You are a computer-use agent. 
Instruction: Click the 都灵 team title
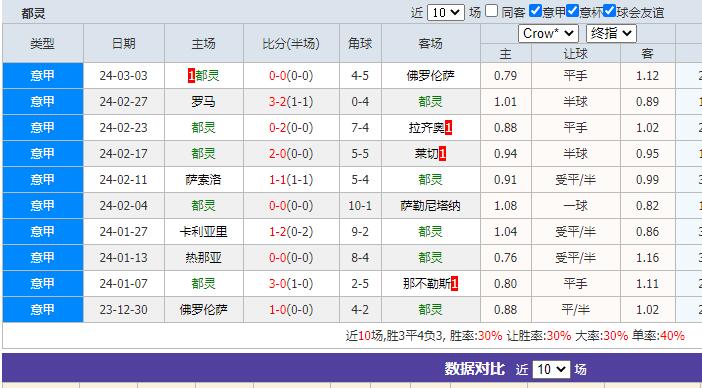point(33,13)
